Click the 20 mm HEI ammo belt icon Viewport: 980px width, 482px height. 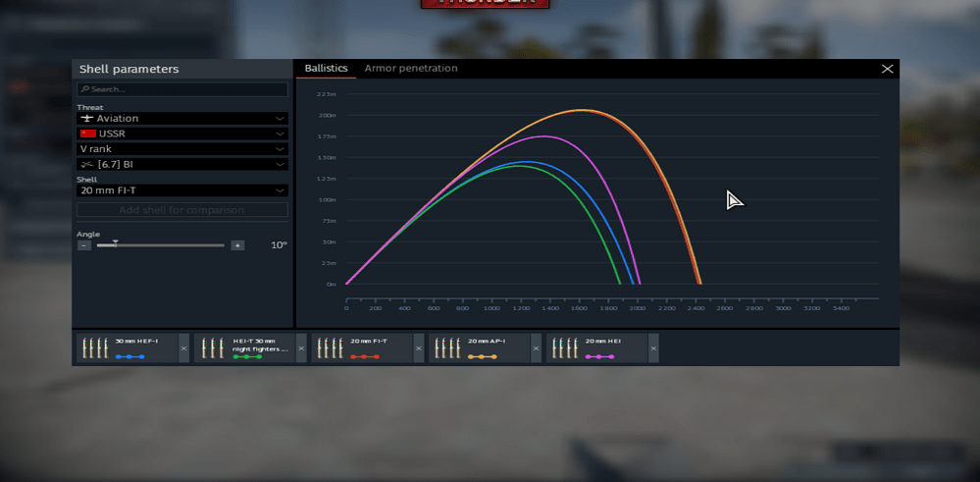click(565, 348)
